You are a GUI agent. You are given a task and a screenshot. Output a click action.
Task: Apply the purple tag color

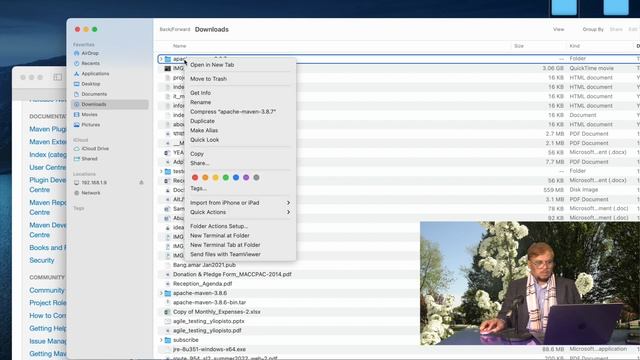[246, 178]
